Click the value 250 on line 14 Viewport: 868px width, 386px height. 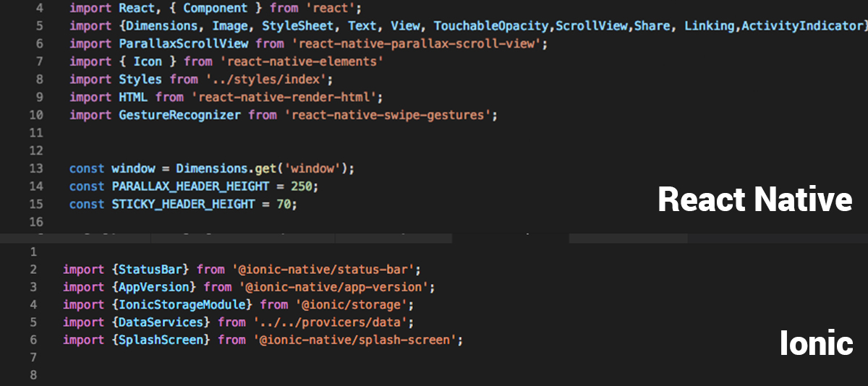pyautogui.click(x=301, y=186)
